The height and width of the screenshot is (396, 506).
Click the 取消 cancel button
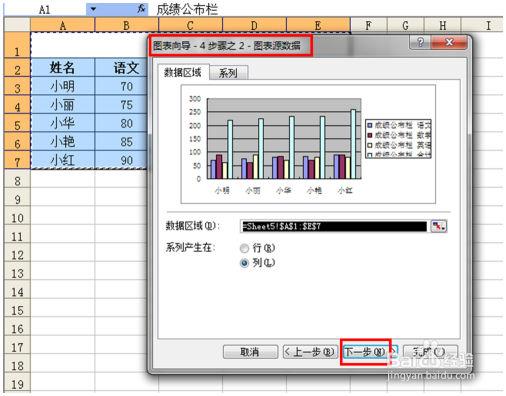pyautogui.click(x=250, y=352)
